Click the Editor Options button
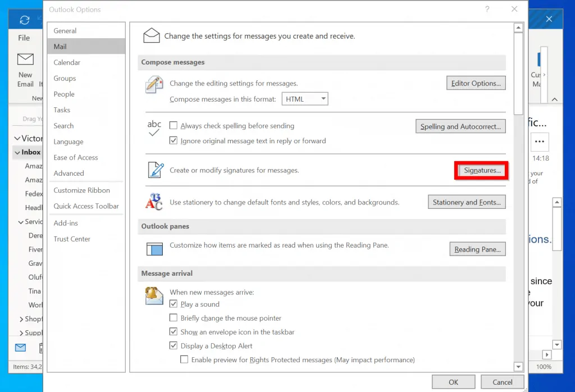 [x=476, y=83]
